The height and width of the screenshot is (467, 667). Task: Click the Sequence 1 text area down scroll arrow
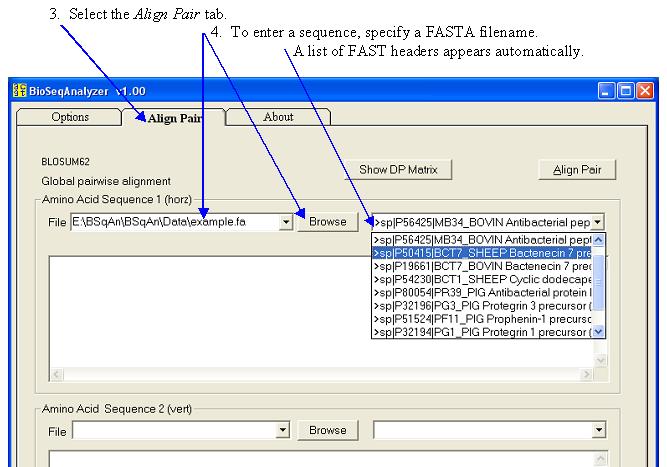600,361
